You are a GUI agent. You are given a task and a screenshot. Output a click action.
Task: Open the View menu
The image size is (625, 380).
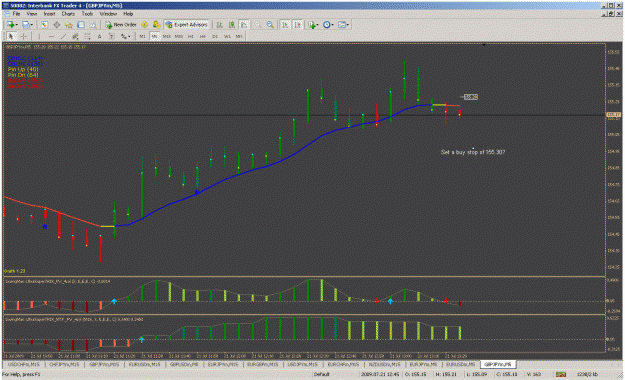click(x=31, y=14)
